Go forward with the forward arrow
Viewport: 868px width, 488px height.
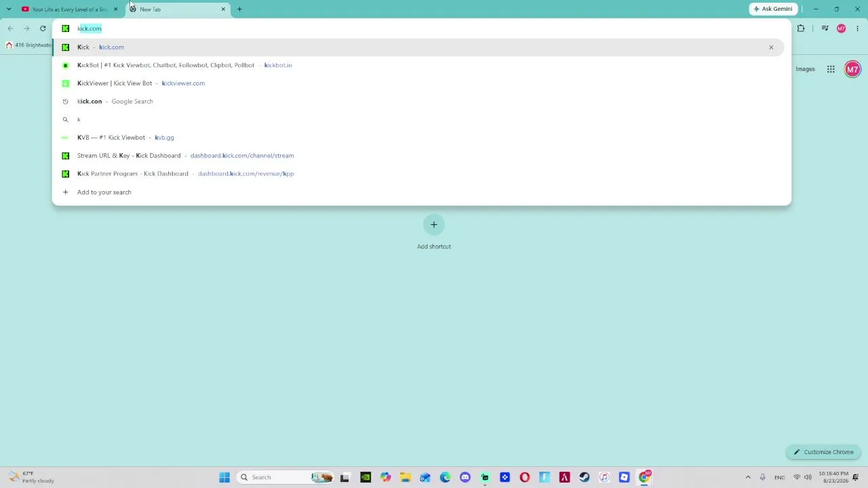(26, 28)
